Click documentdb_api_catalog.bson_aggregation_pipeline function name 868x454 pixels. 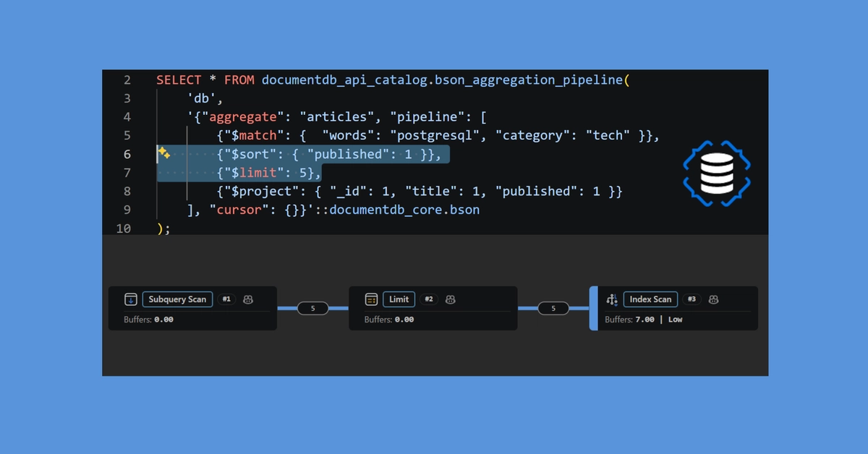click(442, 80)
